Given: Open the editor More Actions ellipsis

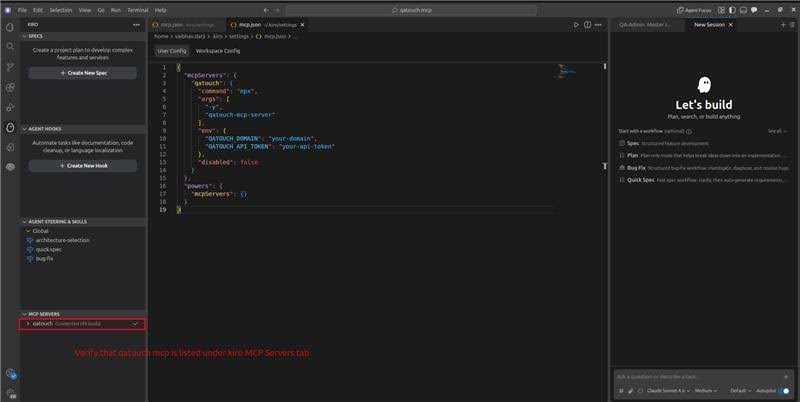Looking at the screenshot, I should tap(598, 24).
